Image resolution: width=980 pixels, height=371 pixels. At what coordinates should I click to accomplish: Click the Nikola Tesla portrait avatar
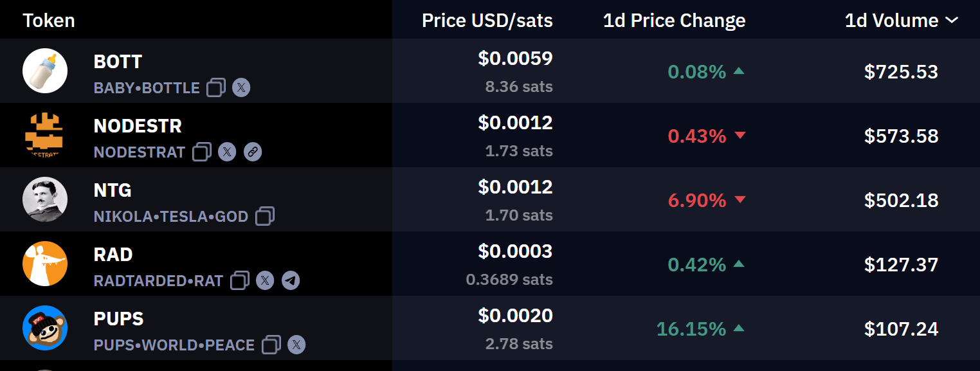45,199
